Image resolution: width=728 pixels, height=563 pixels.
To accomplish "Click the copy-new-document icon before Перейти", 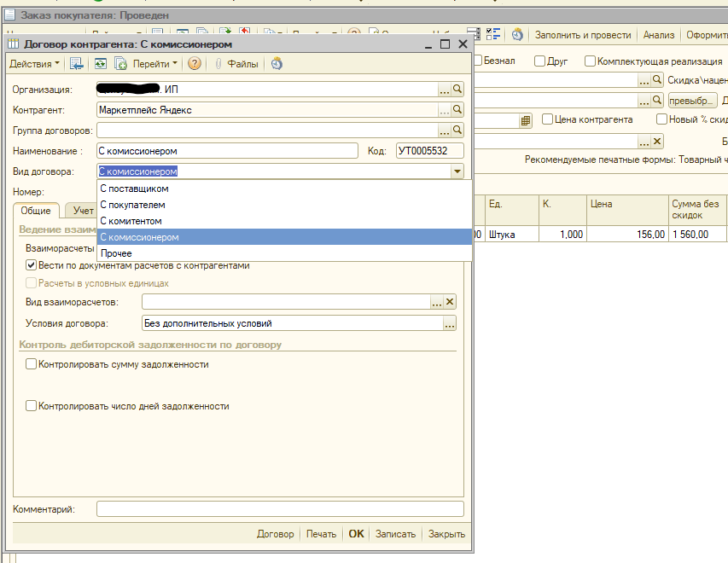I will tap(120, 64).
